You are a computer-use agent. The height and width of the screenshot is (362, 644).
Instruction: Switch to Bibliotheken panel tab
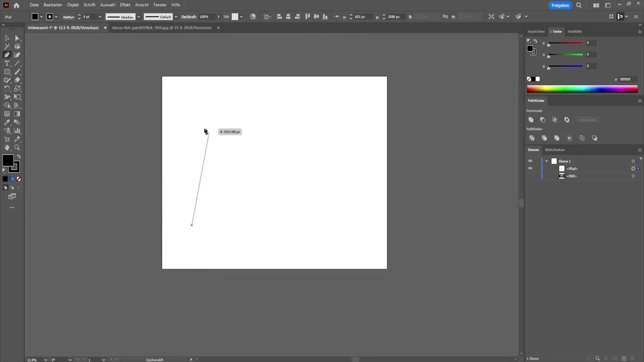click(x=555, y=150)
